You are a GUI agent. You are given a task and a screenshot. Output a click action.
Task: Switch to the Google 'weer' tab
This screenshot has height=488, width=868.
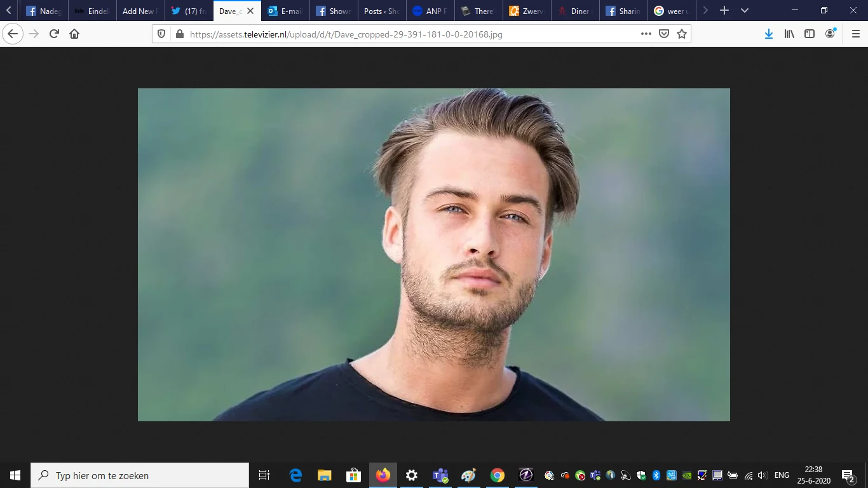[x=672, y=11]
